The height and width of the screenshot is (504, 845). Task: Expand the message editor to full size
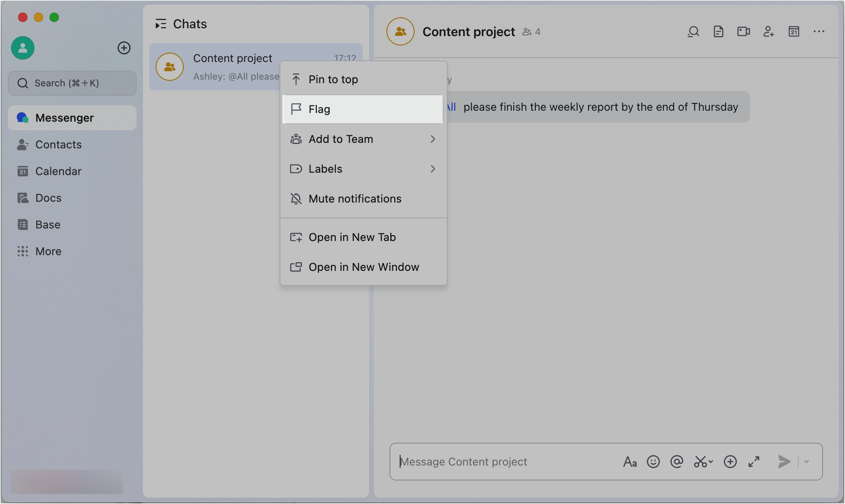click(x=754, y=462)
